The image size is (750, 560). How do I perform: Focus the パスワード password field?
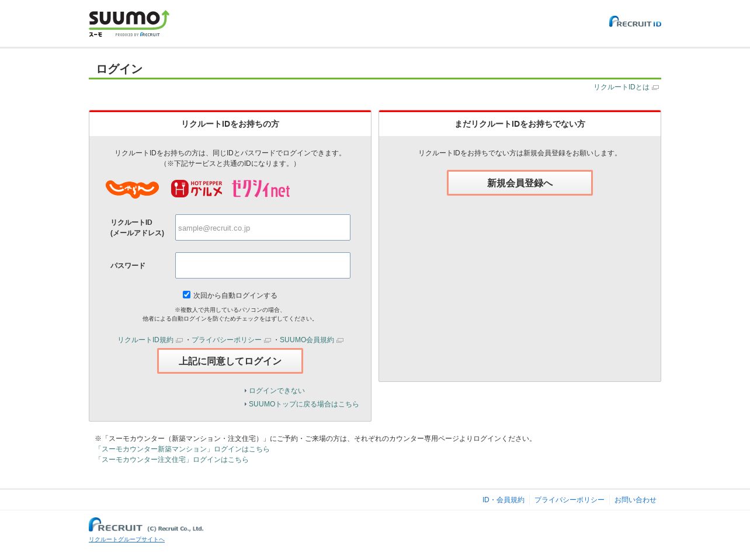(263, 266)
